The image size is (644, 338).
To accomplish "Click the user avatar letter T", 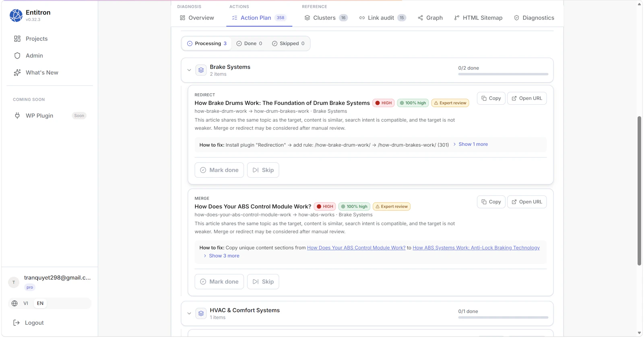I will [14, 282].
